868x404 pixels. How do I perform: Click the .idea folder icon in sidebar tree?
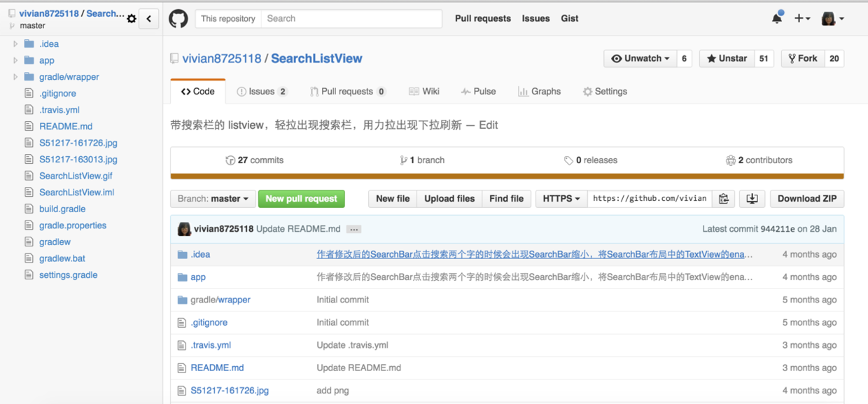point(29,43)
